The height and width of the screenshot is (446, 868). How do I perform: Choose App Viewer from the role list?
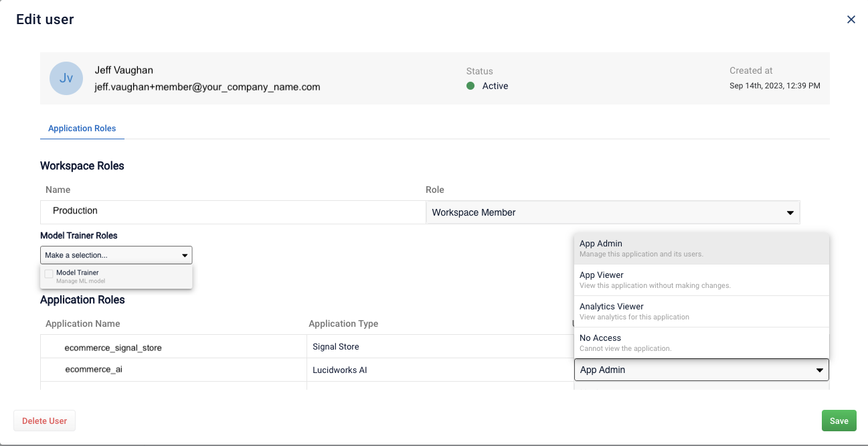point(701,280)
